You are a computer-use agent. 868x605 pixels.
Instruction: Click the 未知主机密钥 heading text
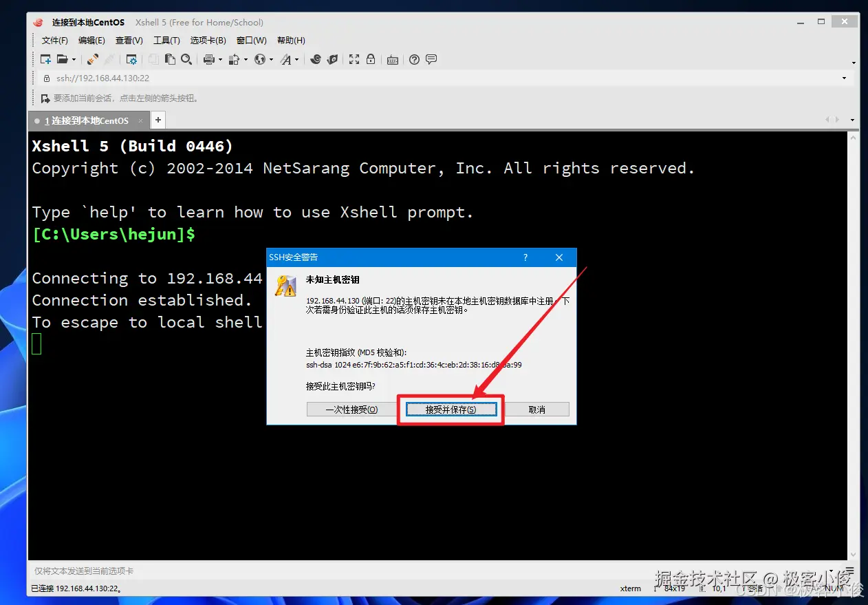tap(333, 280)
